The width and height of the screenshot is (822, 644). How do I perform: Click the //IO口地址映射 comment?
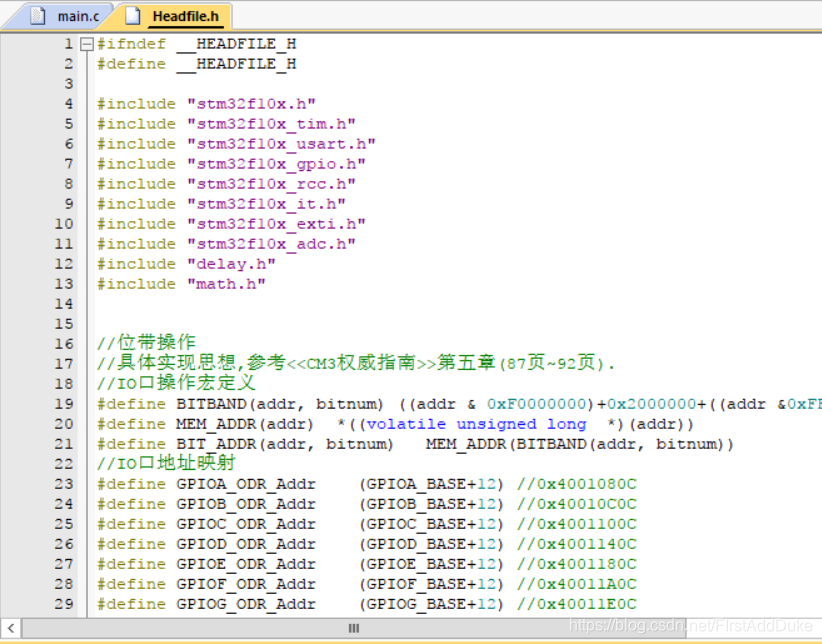click(166, 463)
